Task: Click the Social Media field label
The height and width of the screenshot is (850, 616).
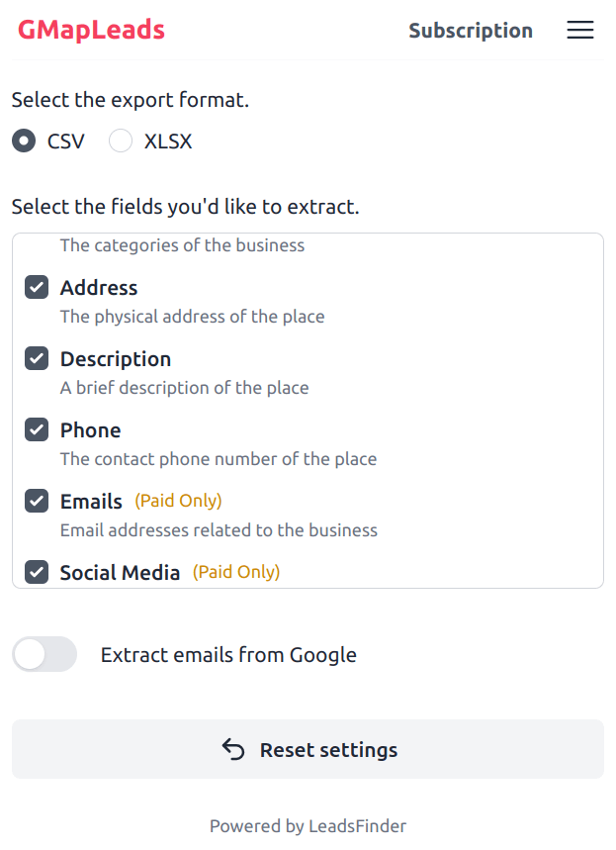Action: [120, 573]
